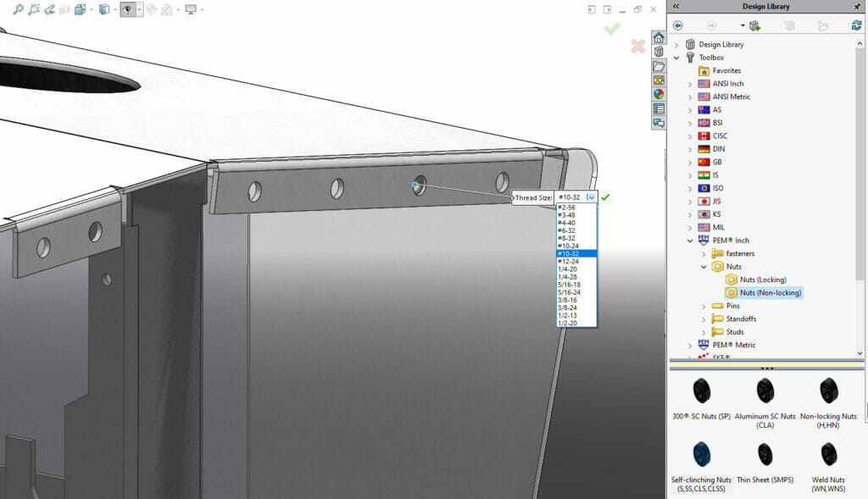Confirm with the green checkmark button

(x=607, y=197)
